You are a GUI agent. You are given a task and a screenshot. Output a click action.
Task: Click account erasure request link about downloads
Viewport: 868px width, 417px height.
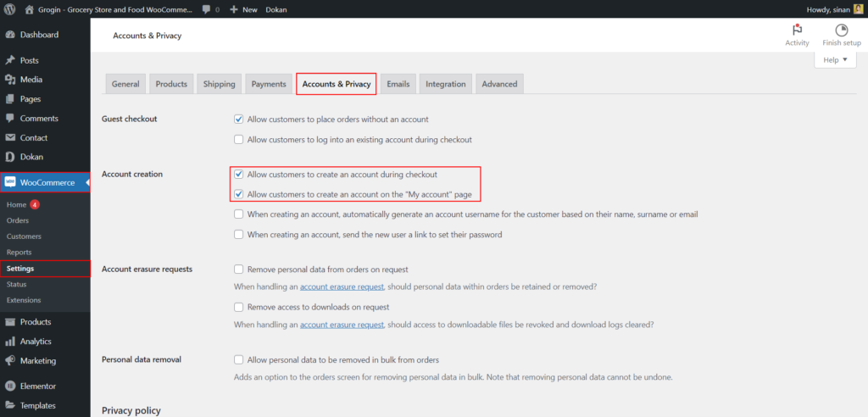click(x=342, y=325)
